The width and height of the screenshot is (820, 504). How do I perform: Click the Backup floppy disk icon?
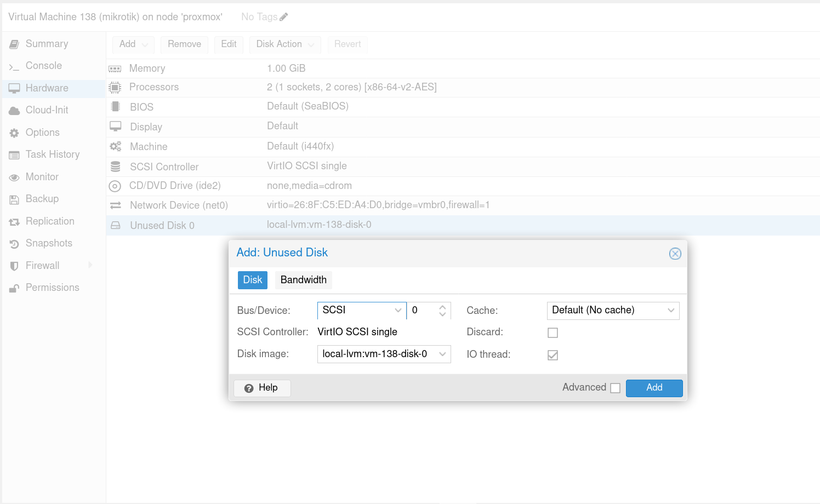pyautogui.click(x=14, y=199)
